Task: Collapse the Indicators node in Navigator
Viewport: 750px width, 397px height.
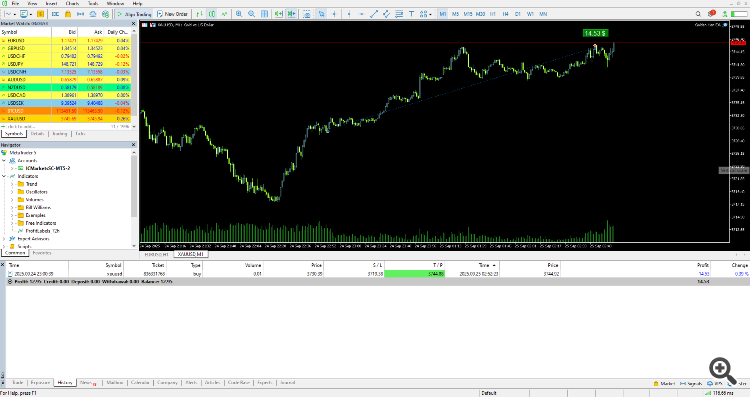Action: point(4,176)
